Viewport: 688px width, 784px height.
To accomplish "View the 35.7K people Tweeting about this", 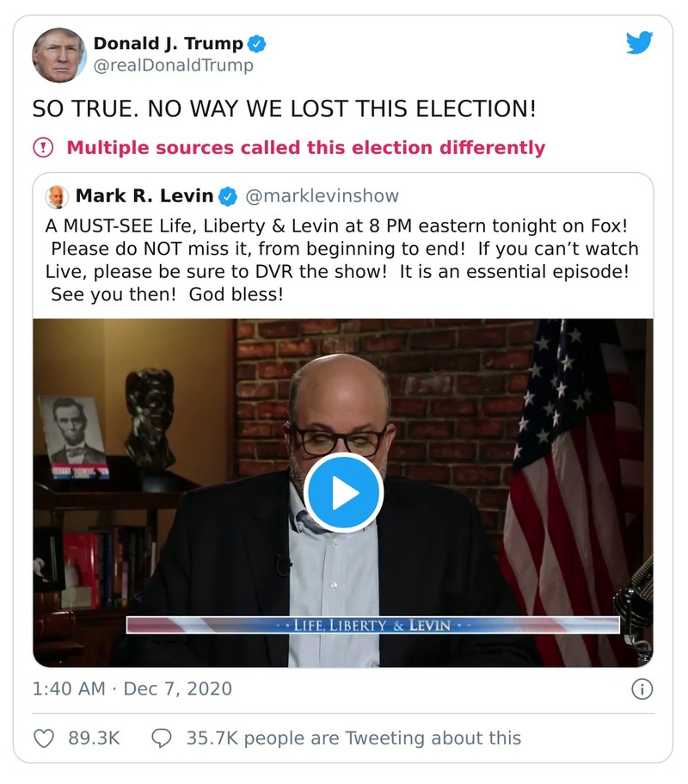I will tap(353, 738).
